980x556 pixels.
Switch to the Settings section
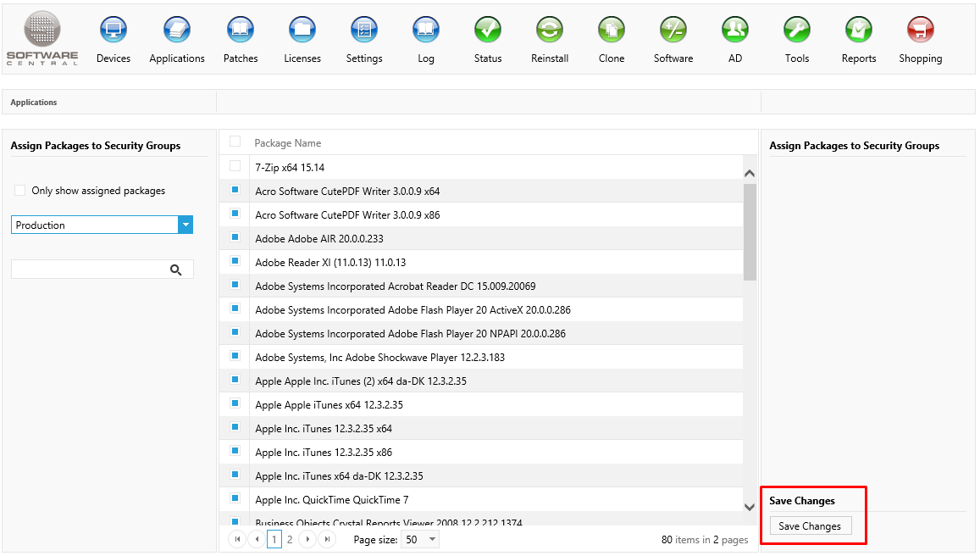364,31
